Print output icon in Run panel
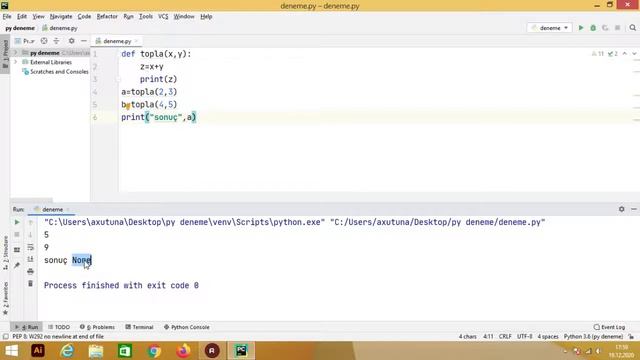Image resolution: width=640 pixels, height=360 pixels. click(x=31, y=271)
